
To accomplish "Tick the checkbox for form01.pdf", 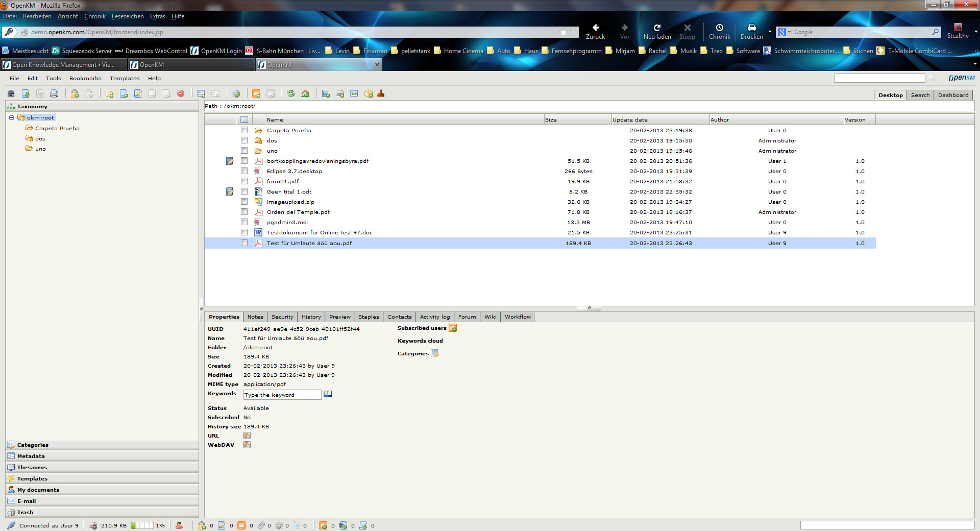I will tap(244, 181).
